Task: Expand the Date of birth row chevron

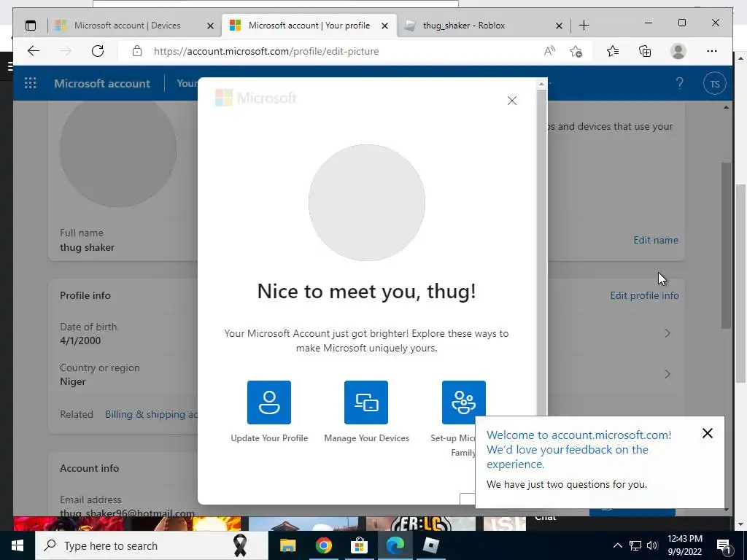Action: pyautogui.click(x=667, y=333)
